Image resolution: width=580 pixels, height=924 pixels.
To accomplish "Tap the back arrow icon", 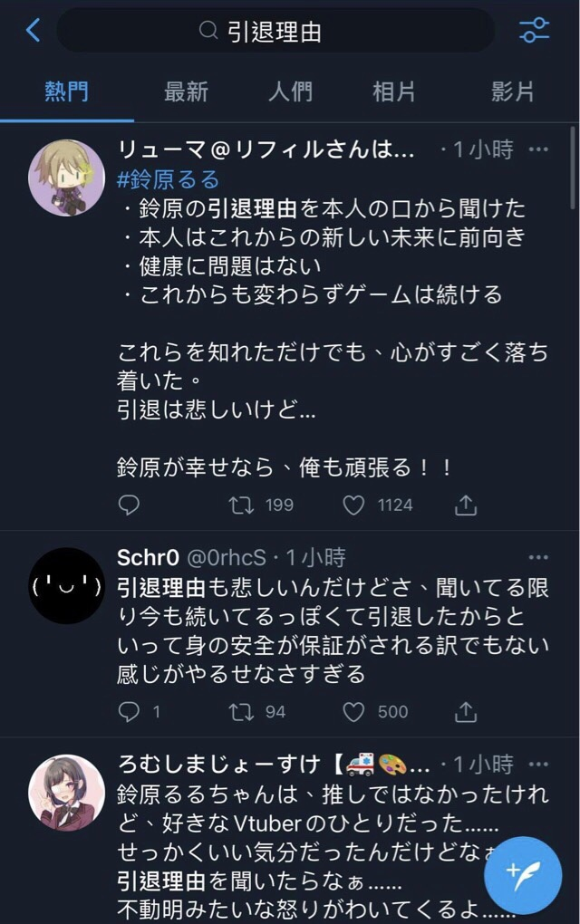I will click(x=34, y=31).
